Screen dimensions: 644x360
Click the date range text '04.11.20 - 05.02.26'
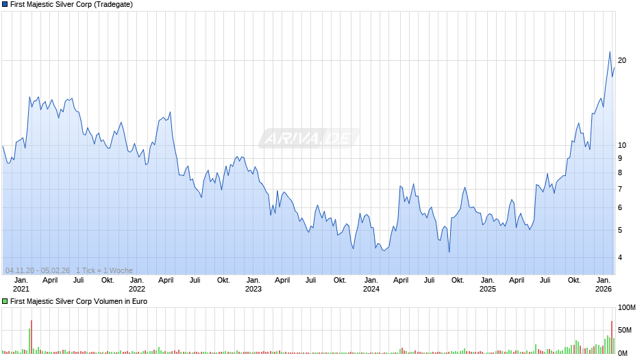[38, 270]
